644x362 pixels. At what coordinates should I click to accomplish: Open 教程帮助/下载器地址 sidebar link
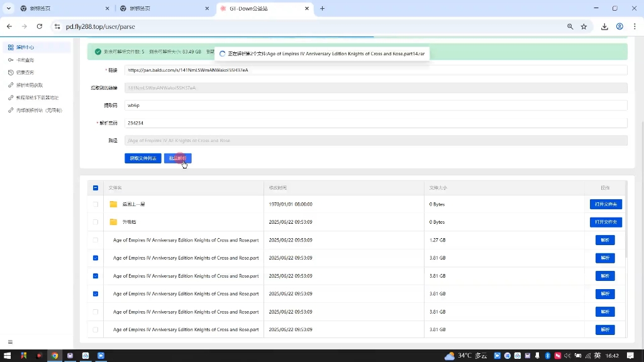(37, 97)
